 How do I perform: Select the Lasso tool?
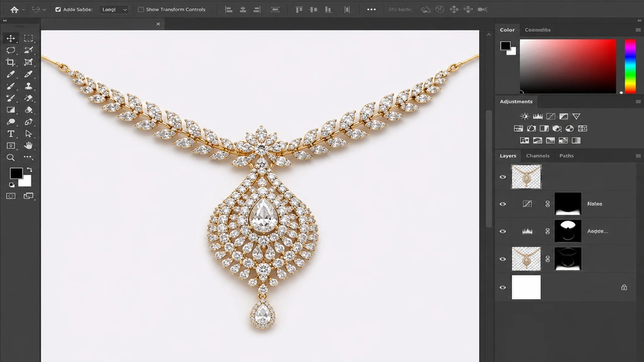(11, 50)
